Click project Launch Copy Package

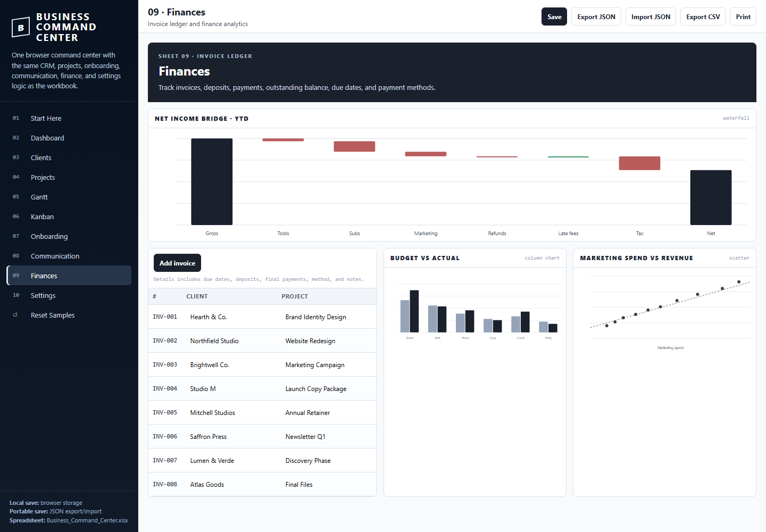pyautogui.click(x=316, y=388)
